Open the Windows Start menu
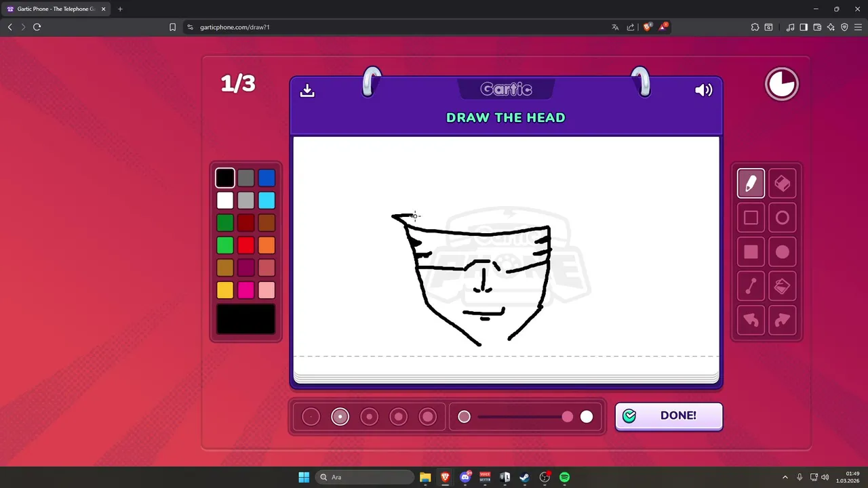Viewport: 868px width, 488px height. [x=304, y=477]
